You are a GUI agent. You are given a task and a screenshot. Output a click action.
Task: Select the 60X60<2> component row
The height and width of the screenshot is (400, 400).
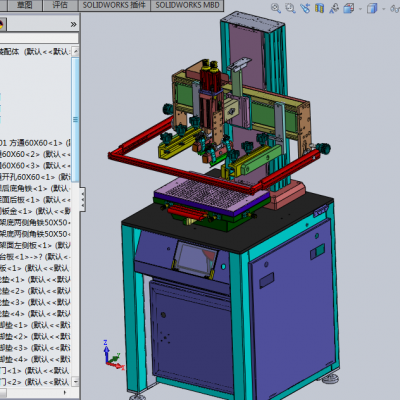[x=35, y=154]
